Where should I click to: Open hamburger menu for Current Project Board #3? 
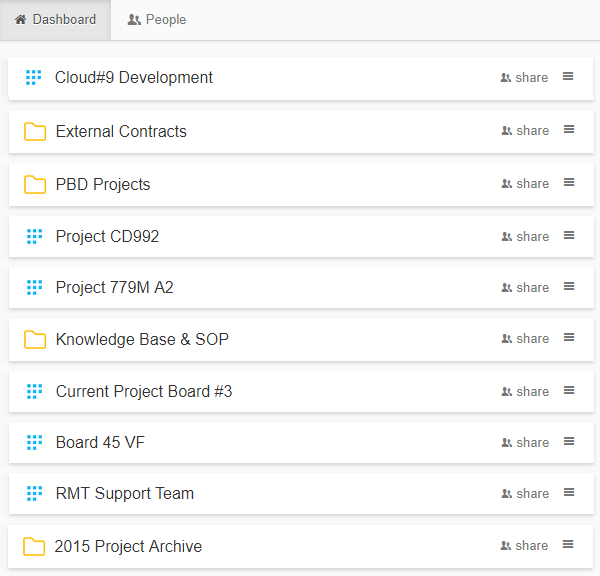pos(569,390)
